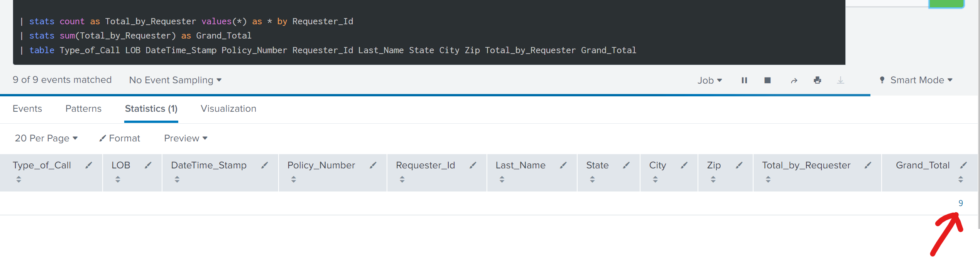
Task: Edit format of LOB column
Action: [x=148, y=165]
